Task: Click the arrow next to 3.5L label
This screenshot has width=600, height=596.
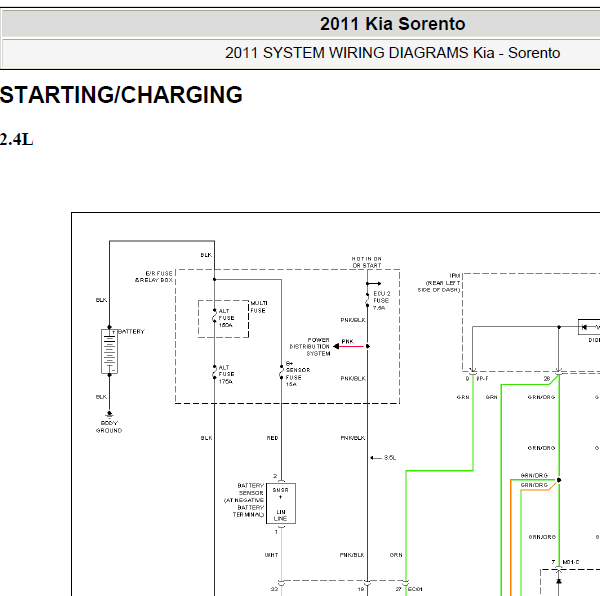Action: click(x=376, y=458)
